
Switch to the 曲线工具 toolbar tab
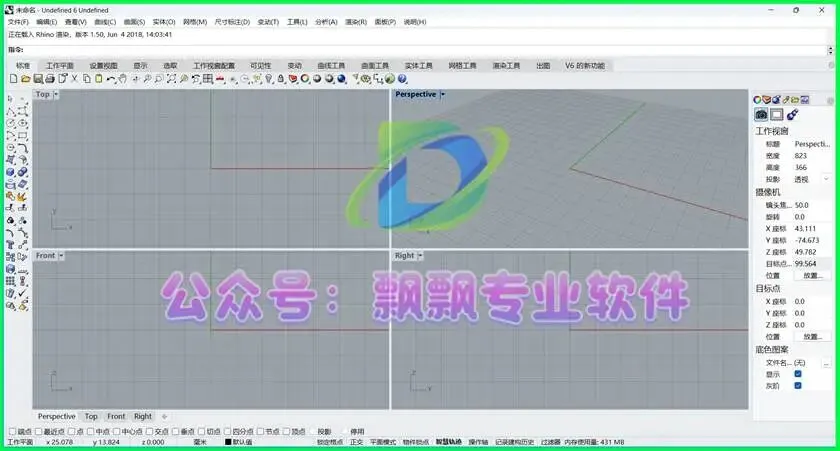click(331, 65)
